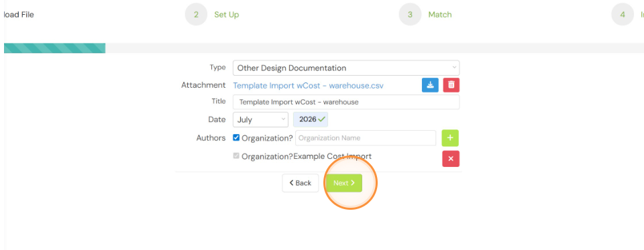Image resolution: width=644 pixels, height=250 pixels.
Task: Delete the attachment with trash icon
Action: pos(451,85)
